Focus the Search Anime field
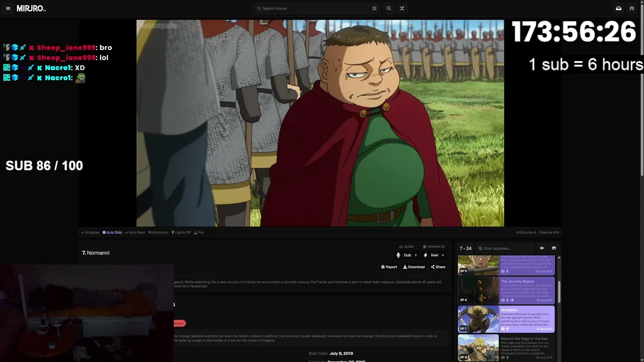The width and height of the screenshot is (644, 362). tap(317, 9)
